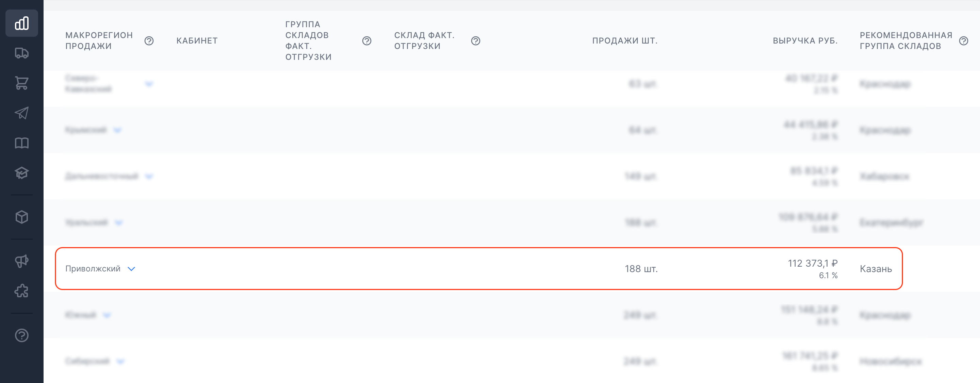The height and width of the screenshot is (383, 980).
Task: Expand the Приволжский macroregion row
Action: pyautogui.click(x=131, y=269)
